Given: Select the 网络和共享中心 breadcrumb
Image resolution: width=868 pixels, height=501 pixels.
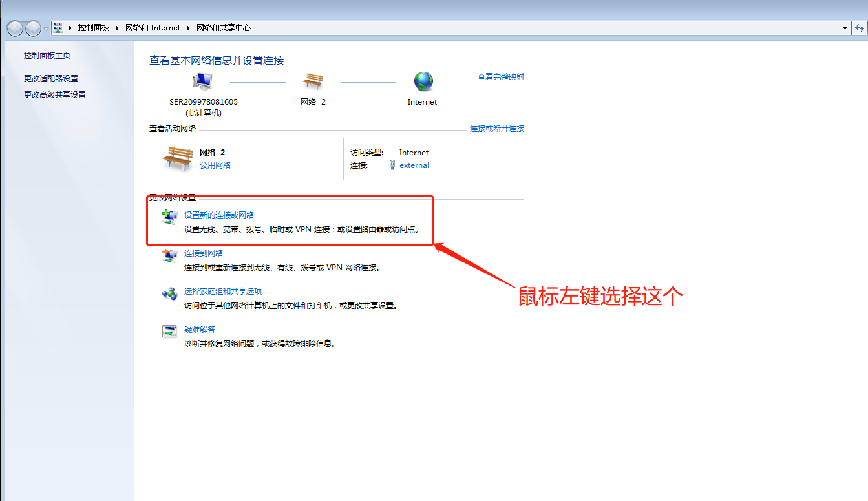Looking at the screenshot, I should tap(224, 28).
